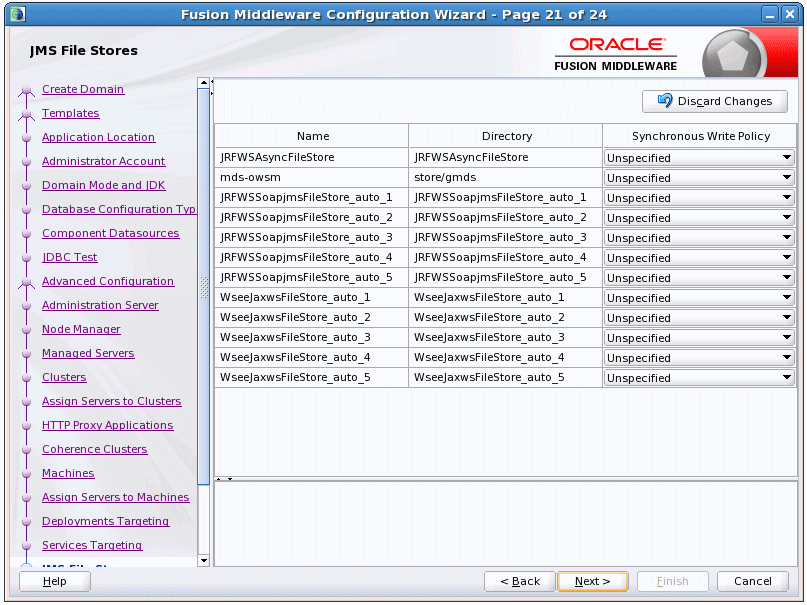Expand policy dropdown for JRFWSSoapjmsFileStore_auto_5
Image resolution: width=807 pixels, height=605 pixels.
point(699,278)
